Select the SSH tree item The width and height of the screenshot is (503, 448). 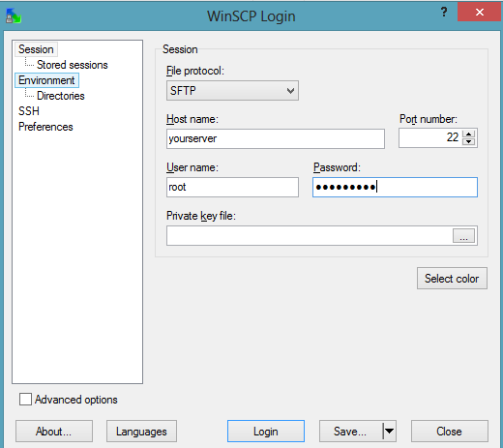point(29,111)
